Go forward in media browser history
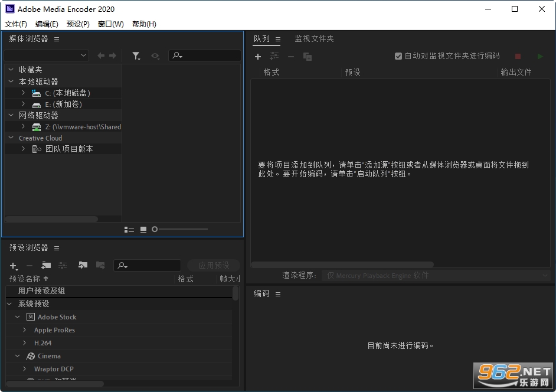This screenshot has width=556, height=392. (113, 55)
